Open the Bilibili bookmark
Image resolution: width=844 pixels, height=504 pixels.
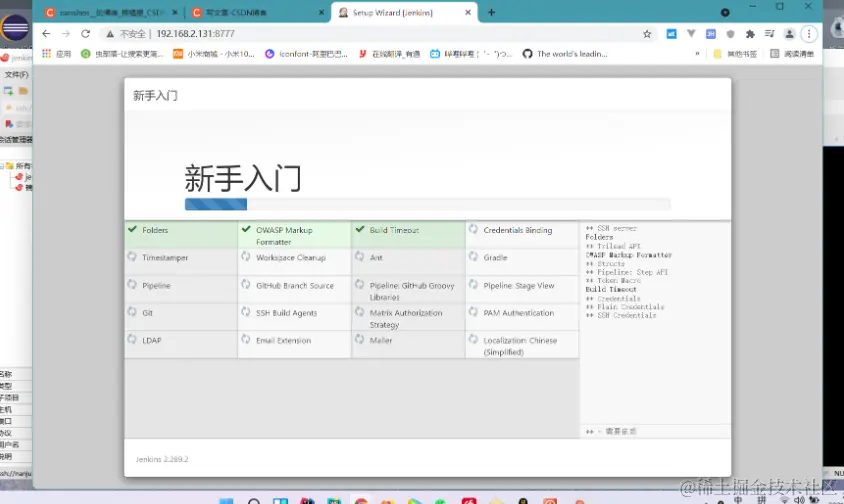tap(471, 54)
